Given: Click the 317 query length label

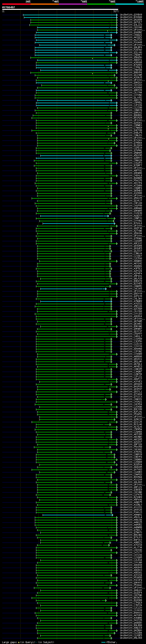Looking at the screenshot, I should [x=115, y=11].
